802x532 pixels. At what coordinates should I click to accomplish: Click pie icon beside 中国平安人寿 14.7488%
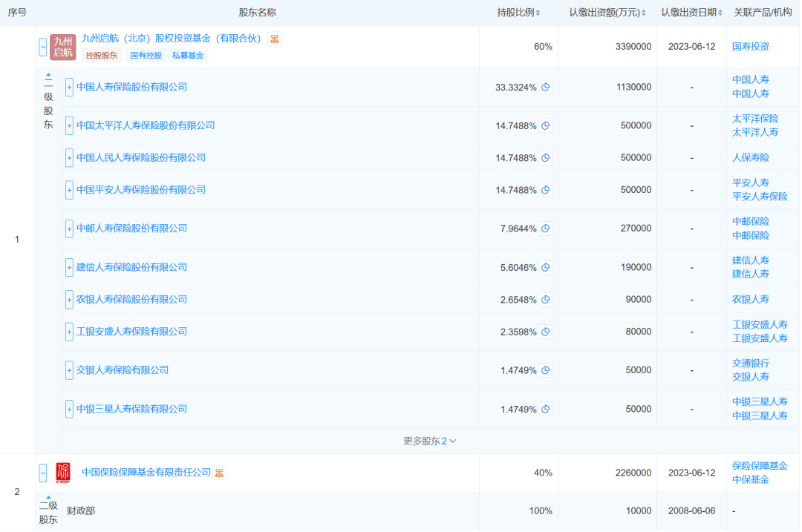(546, 190)
